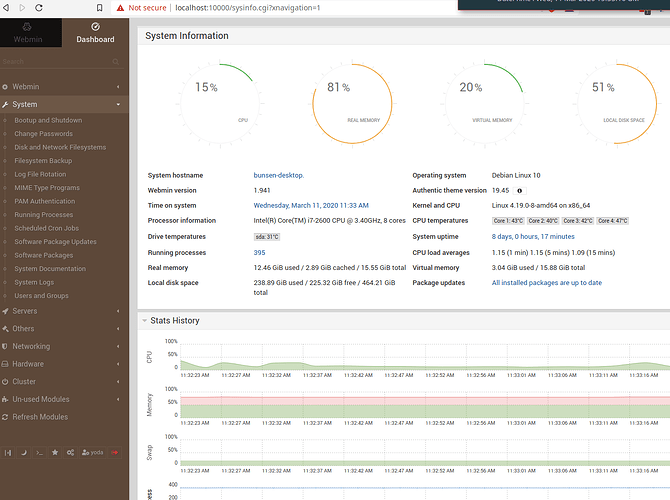
Task: Open PAM Authentication module
Action: pos(45,201)
